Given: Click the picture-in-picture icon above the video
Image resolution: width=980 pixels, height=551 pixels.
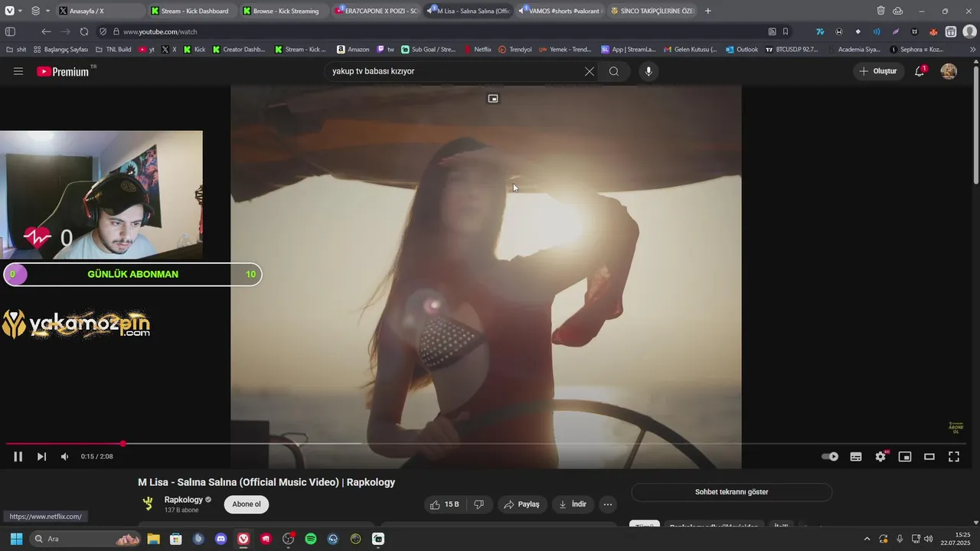Looking at the screenshot, I should pos(493,99).
